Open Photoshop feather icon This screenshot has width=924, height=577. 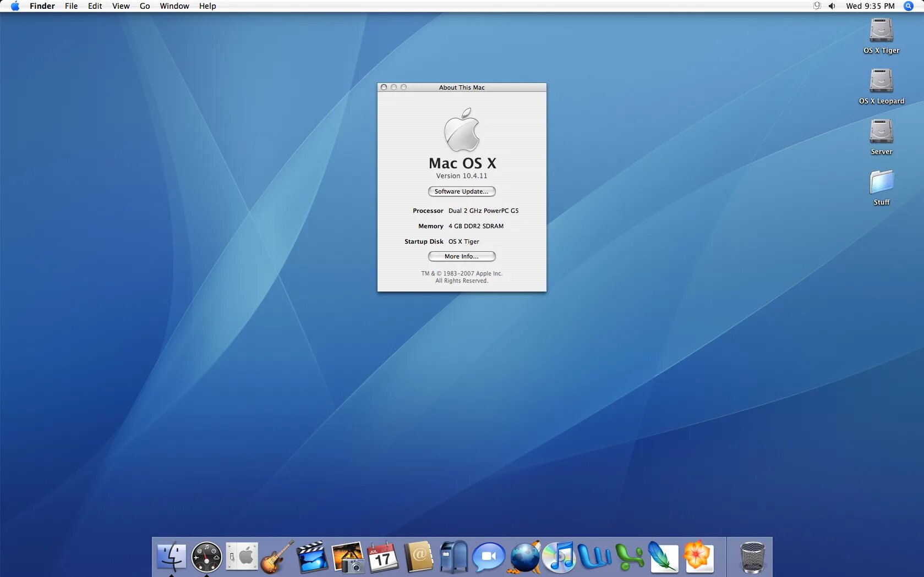point(663,557)
